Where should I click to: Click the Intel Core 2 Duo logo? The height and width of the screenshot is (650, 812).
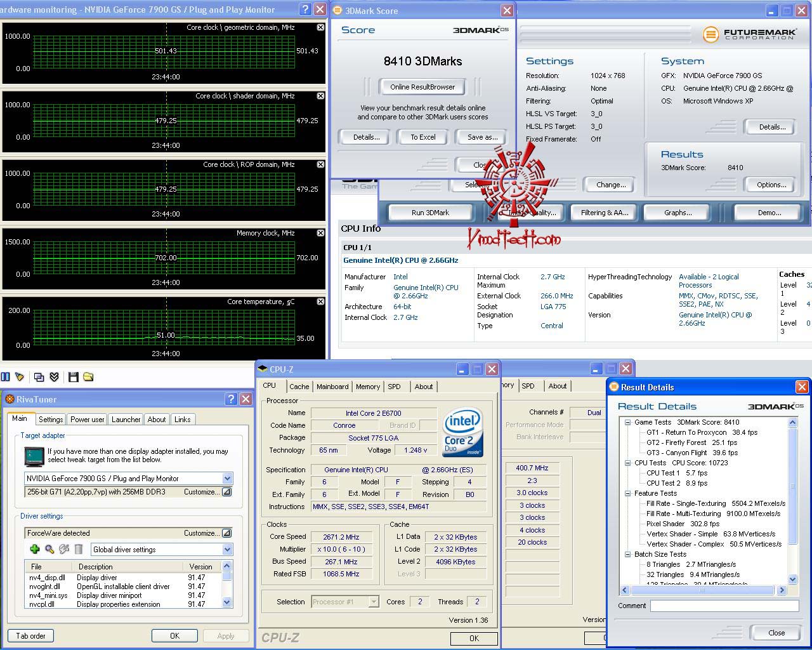tap(462, 432)
